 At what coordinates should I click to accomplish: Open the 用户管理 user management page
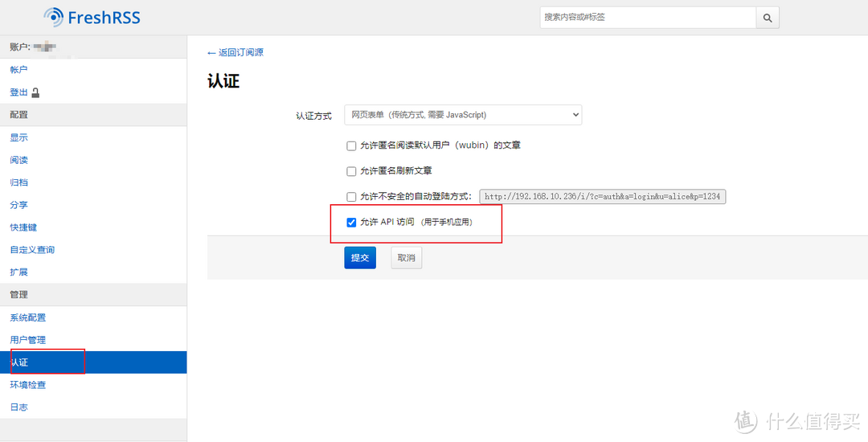click(27, 340)
